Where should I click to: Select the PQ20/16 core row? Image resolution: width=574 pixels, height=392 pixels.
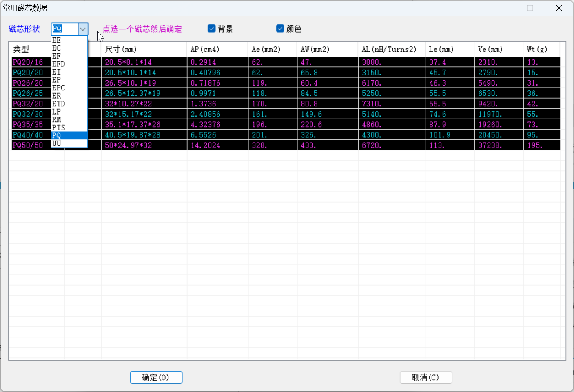(28, 62)
